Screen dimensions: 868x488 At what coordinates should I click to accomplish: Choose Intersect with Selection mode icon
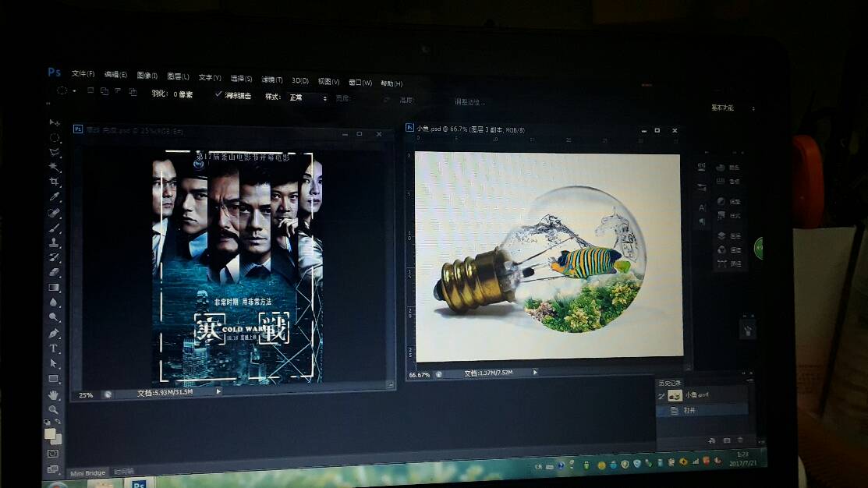[133, 92]
